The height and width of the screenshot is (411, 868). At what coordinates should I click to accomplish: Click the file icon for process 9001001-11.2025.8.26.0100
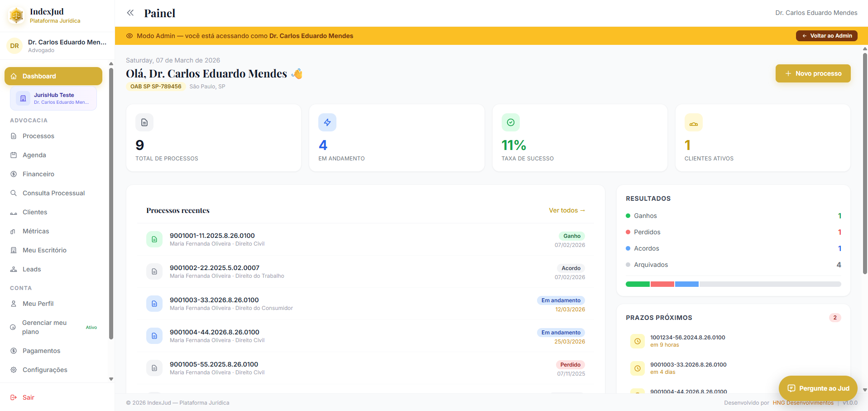(x=154, y=239)
